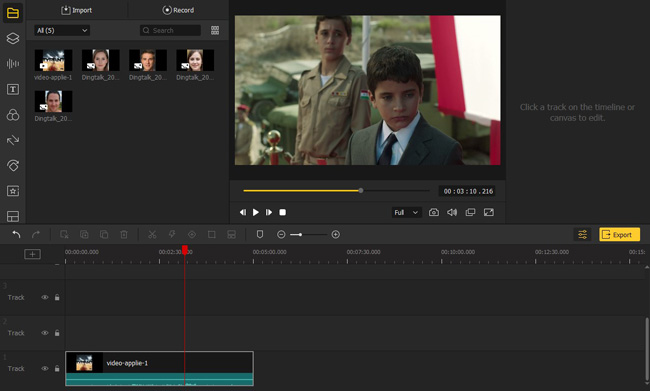Viewport: 650px width, 391px height.
Task: Open timeline settings sliders icon
Action: (582, 235)
